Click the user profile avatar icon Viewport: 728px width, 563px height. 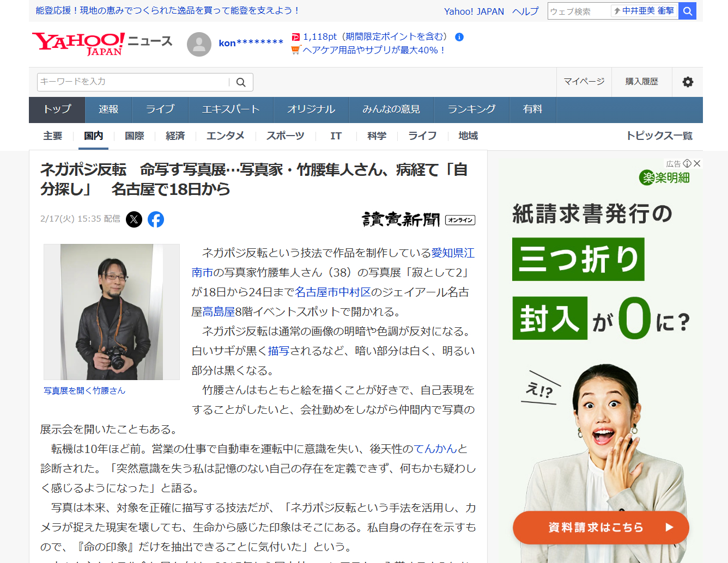click(199, 44)
